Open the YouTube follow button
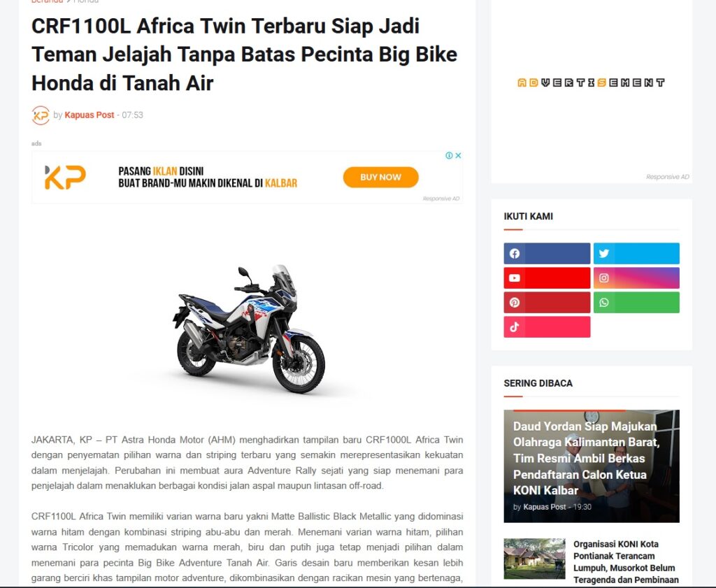Screen dimensions: 716x588 coord(547,278)
